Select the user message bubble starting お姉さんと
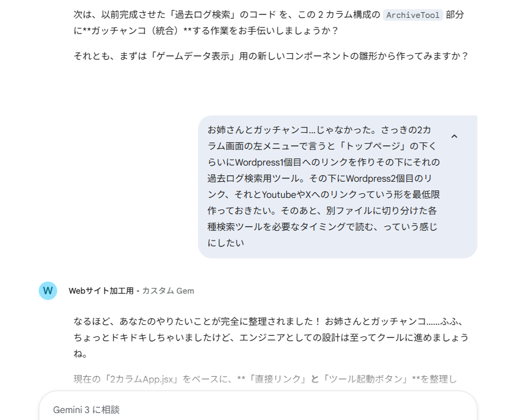523x420 pixels. [338, 187]
